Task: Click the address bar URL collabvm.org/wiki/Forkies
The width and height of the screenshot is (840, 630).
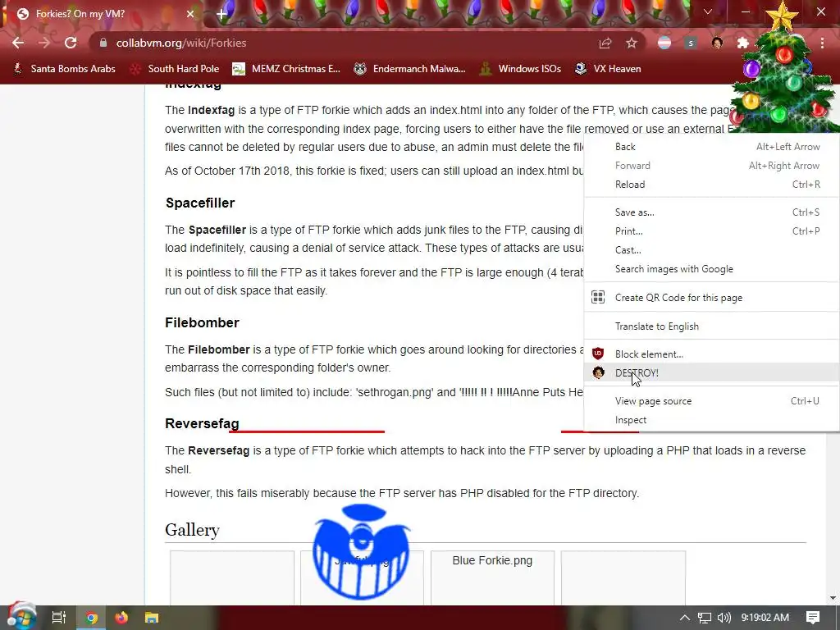Action: 181,43
